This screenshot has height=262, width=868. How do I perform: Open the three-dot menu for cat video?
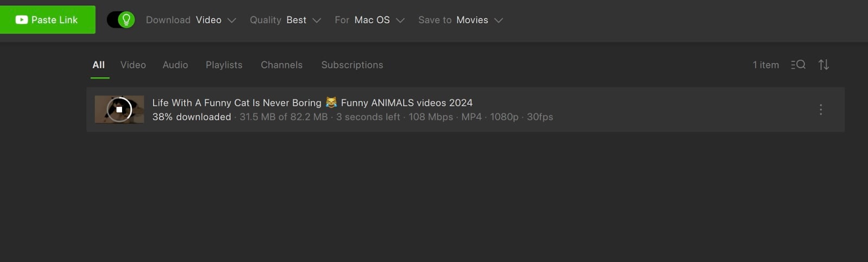(x=821, y=110)
